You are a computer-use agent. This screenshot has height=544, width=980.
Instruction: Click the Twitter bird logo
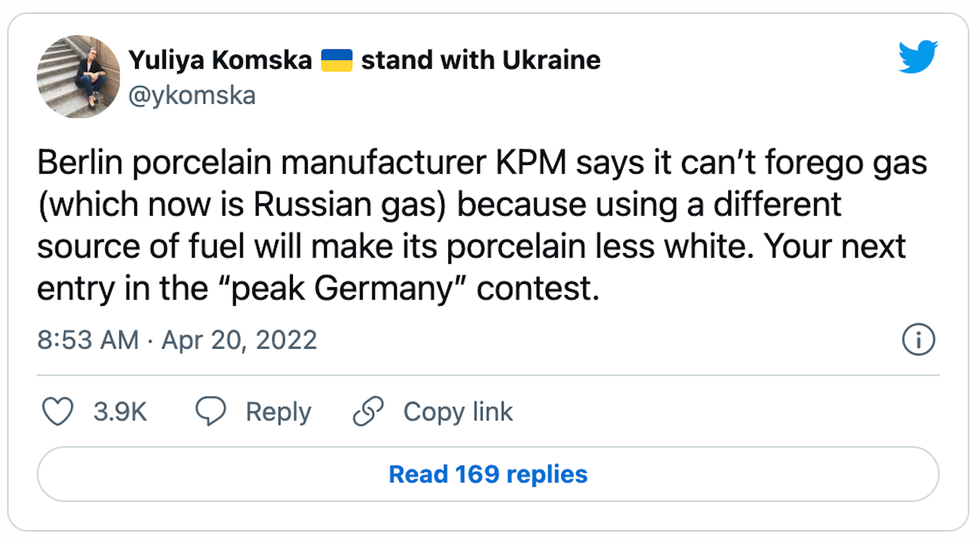click(x=918, y=57)
